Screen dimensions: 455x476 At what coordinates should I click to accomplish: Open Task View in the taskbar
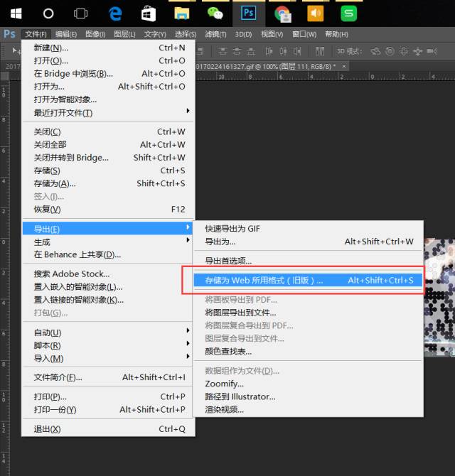coord(81,13)
